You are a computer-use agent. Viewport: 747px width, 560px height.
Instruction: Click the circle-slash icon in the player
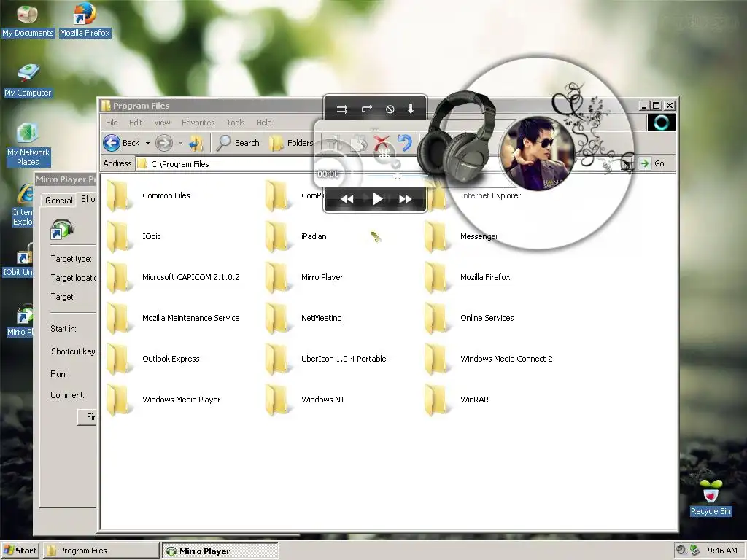390,109
